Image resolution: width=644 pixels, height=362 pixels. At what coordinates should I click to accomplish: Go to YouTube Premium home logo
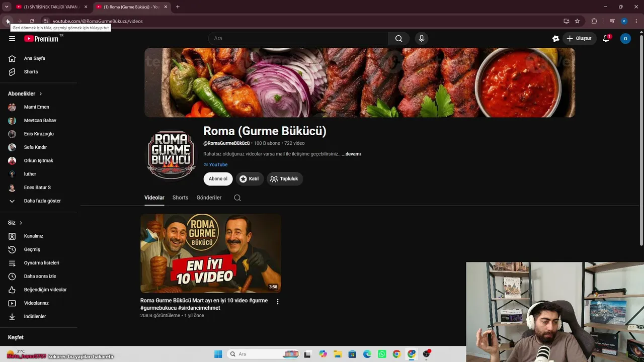pos(41,39)
